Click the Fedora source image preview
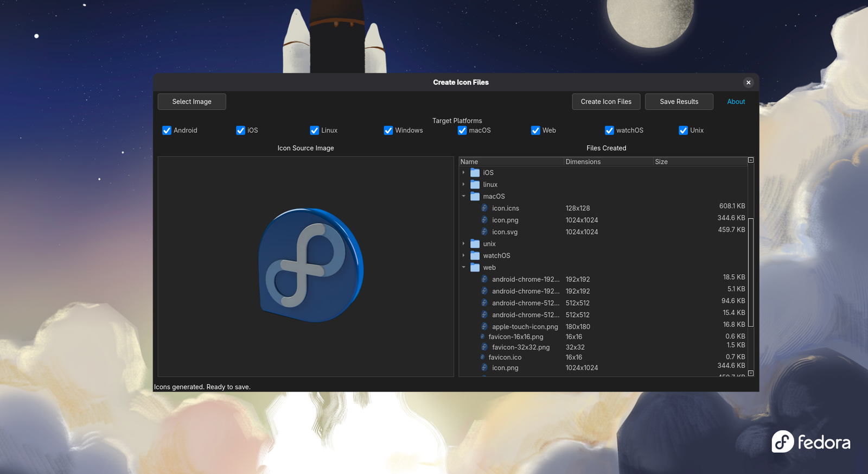This screenshot has height=474, width=868. 311,265
